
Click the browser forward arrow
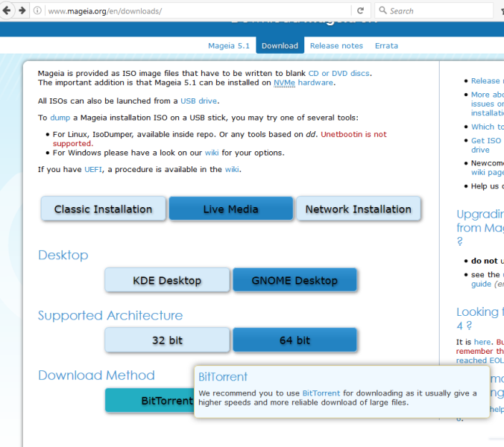[x=22, y=10]
